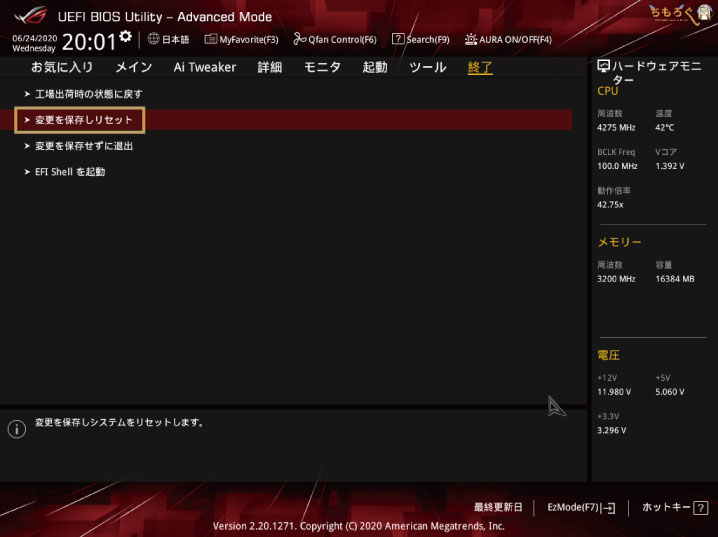Image resolution: width=718 pixels, height=537 pixels.
Task: Click the CPU frequency value 4275 MHz
Action: tap(616, 128)
